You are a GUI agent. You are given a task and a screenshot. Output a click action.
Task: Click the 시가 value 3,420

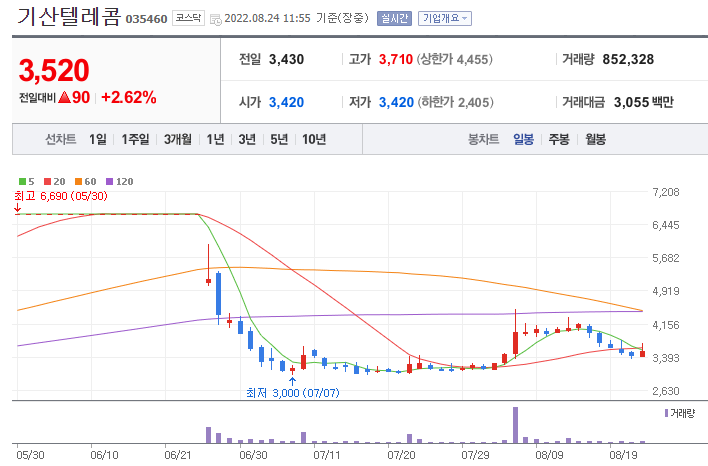pos(286,103)
